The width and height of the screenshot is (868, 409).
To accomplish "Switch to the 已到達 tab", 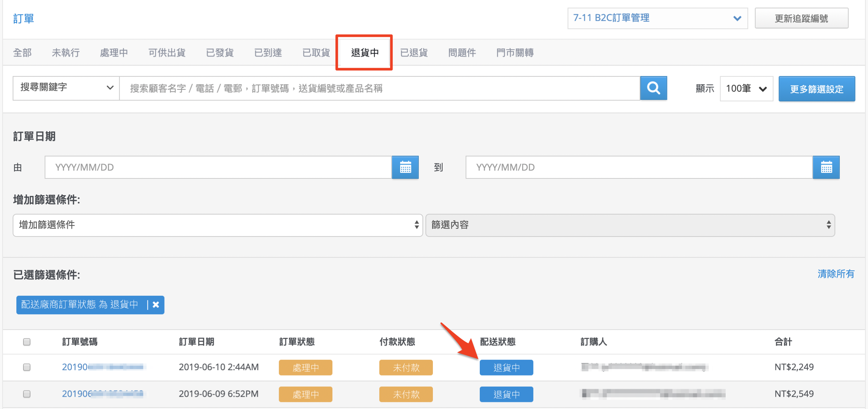I will [x=268, y=53].
